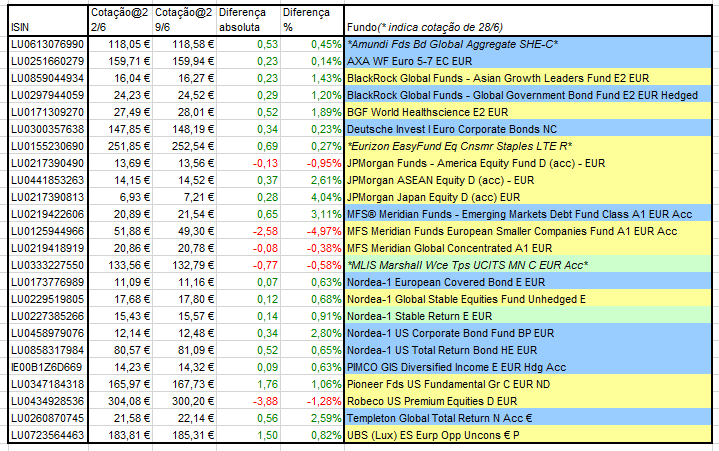Viewport: 719px width, 451px height.
Task: Click the Nordea-1 US Total Return Bond cell
Action: point(528,350)
